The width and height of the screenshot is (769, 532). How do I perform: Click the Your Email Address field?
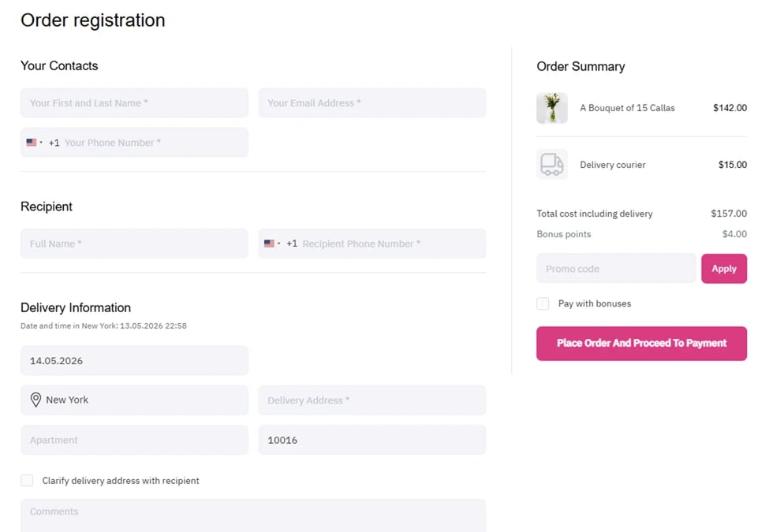(372, 103)
